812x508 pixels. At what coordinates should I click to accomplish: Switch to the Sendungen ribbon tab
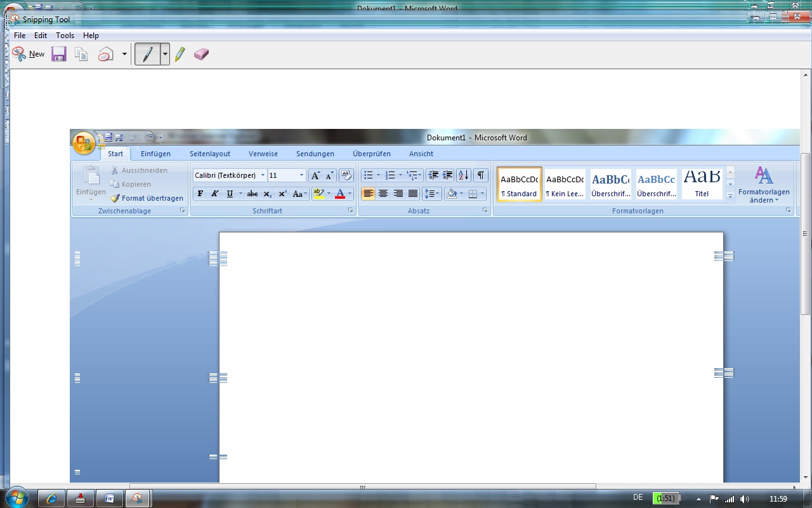tap(315, 154)
